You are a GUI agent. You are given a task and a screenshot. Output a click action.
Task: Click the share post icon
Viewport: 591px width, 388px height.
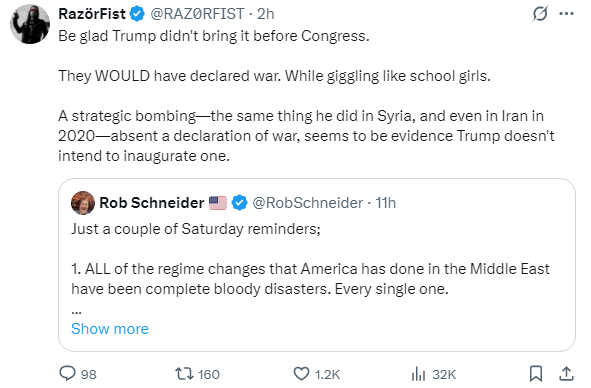[x=566, y=374]
